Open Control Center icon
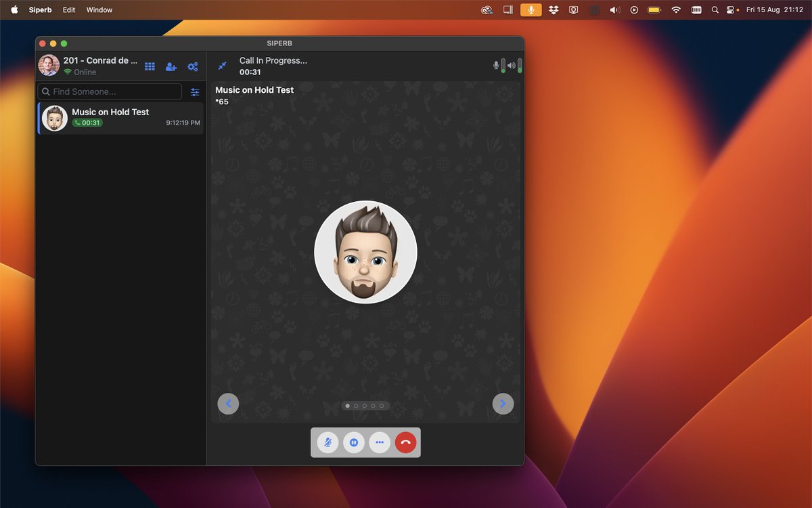812x508 pixels. [731, 9]
